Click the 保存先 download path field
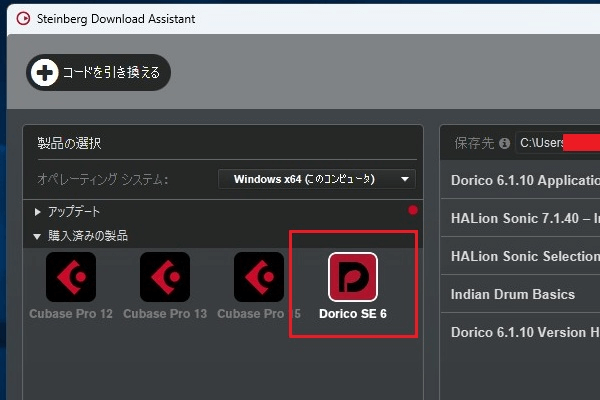Screen dimensions: 600x400 coord(556,143)
